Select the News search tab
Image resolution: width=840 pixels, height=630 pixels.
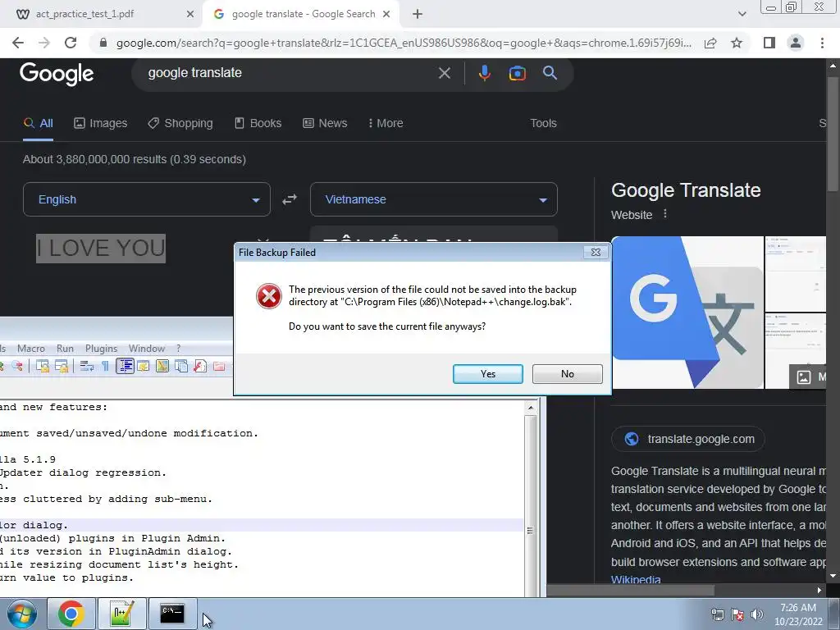[325, 123]
